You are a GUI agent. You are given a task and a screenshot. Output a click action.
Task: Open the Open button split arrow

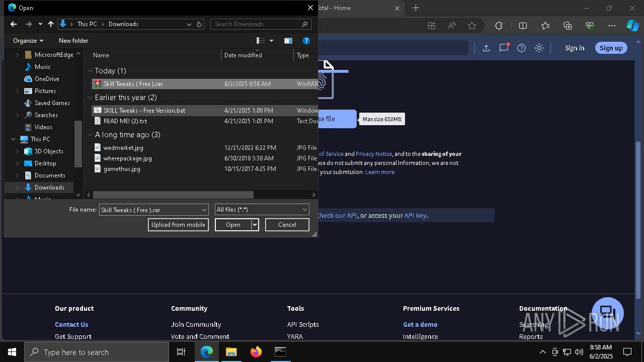(x=255, y=225)
